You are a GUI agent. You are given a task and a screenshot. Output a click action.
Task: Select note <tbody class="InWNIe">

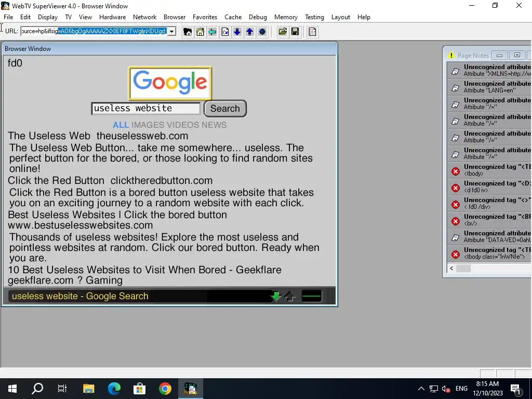tap(489, 253)
